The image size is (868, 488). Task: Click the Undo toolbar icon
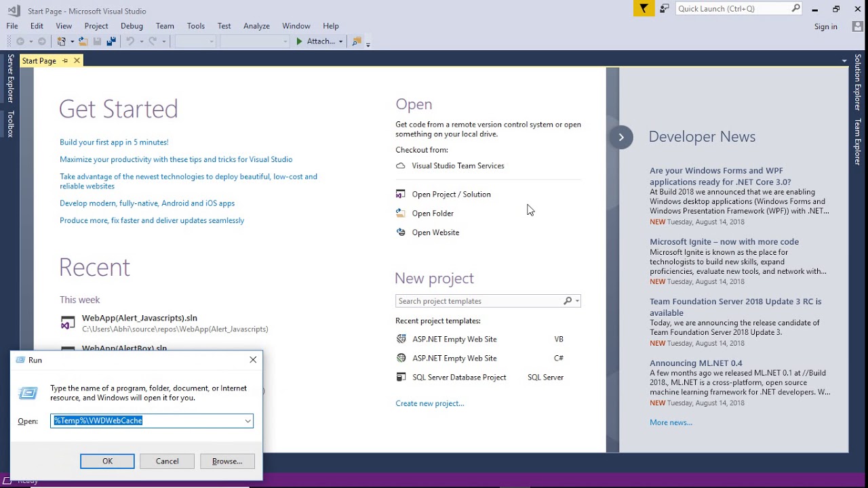130,41
